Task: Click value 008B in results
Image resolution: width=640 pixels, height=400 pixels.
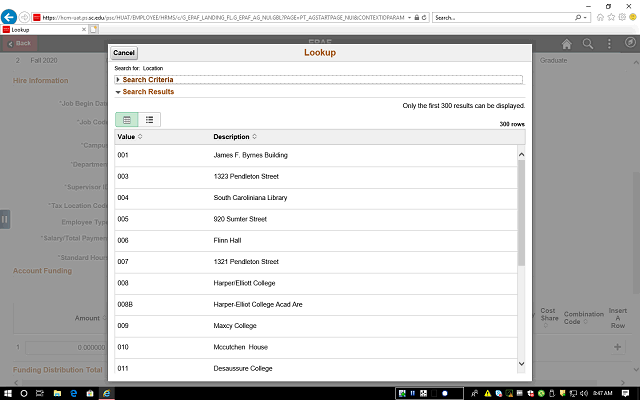Action: point(125,304)
